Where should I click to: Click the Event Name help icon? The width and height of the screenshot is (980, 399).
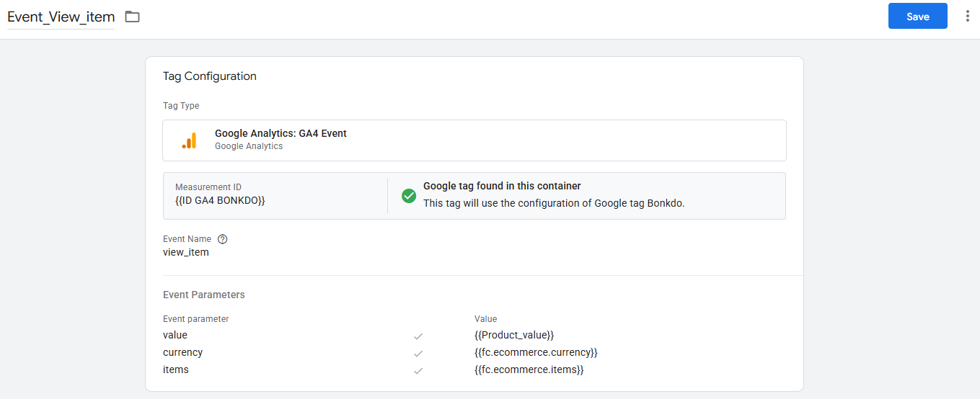click(222, 239)
